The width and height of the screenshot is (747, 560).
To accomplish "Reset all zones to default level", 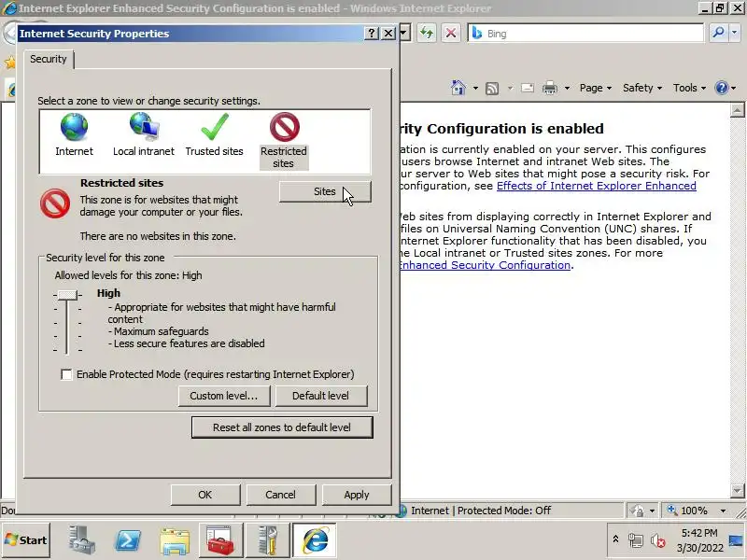I will point(282,427).
